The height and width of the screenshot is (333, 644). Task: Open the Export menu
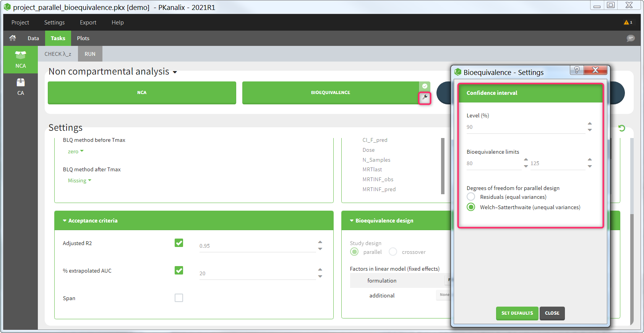[88, 23]
